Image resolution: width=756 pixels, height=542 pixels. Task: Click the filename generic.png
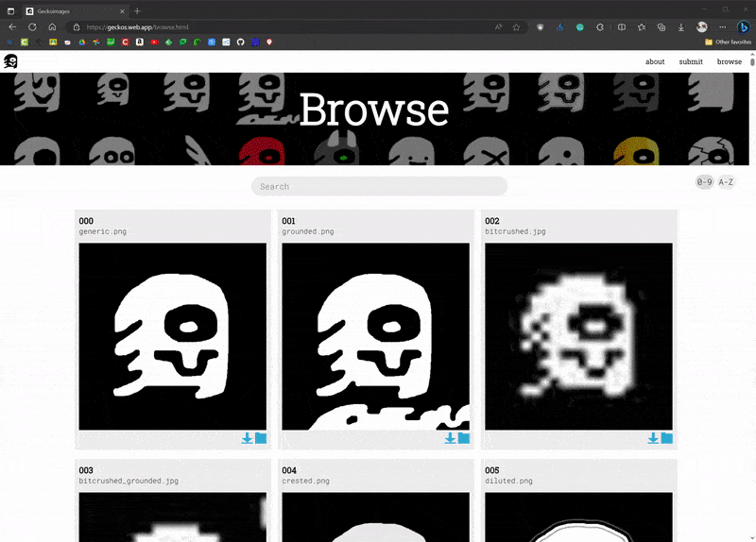pos(103,231)
